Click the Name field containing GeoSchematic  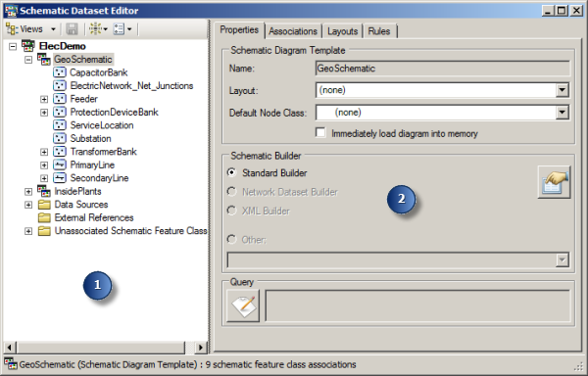[x=443, y=69]
